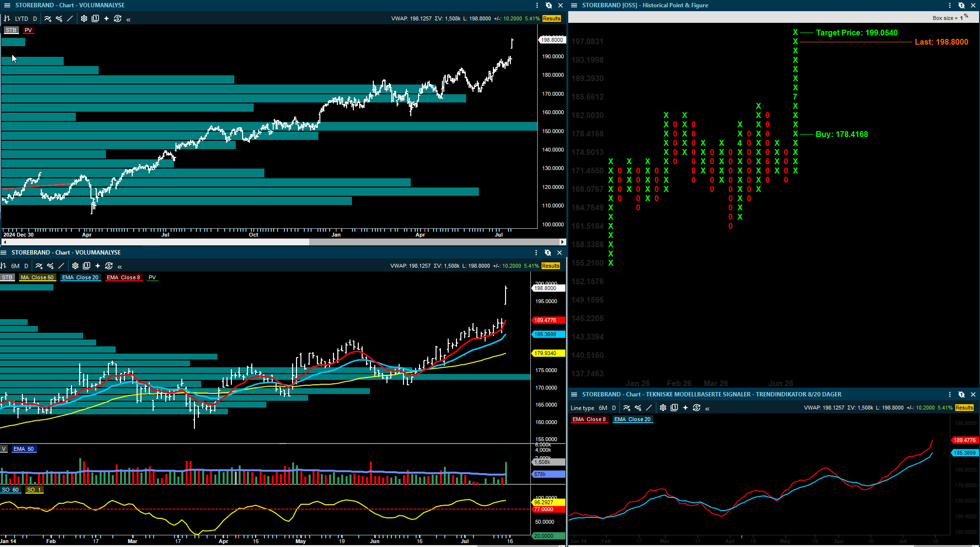Screen dimensions: 980x547
Task: Change chart type in 6M VOLUMANALYSE chart
Action: point(3,266)
